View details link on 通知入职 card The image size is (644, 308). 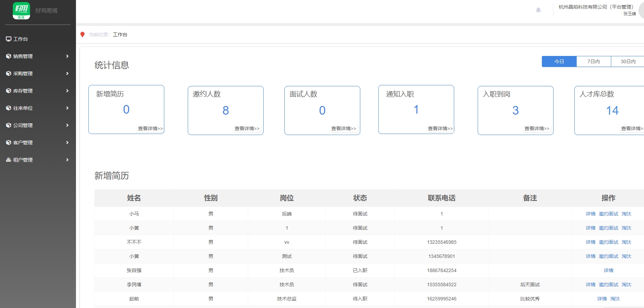(440, 128)
